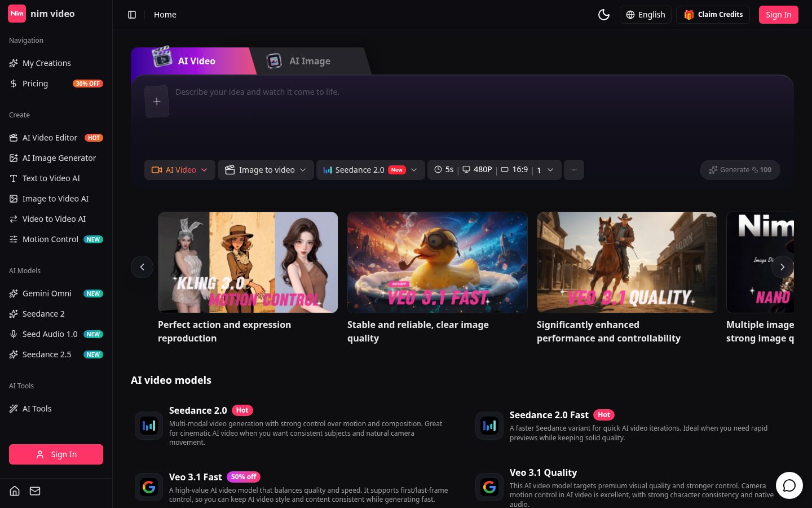Image resolution: width=812 pixels, height=508 pixels.
Task: Open the 480P resolution setting
Action: coord(477,169)
